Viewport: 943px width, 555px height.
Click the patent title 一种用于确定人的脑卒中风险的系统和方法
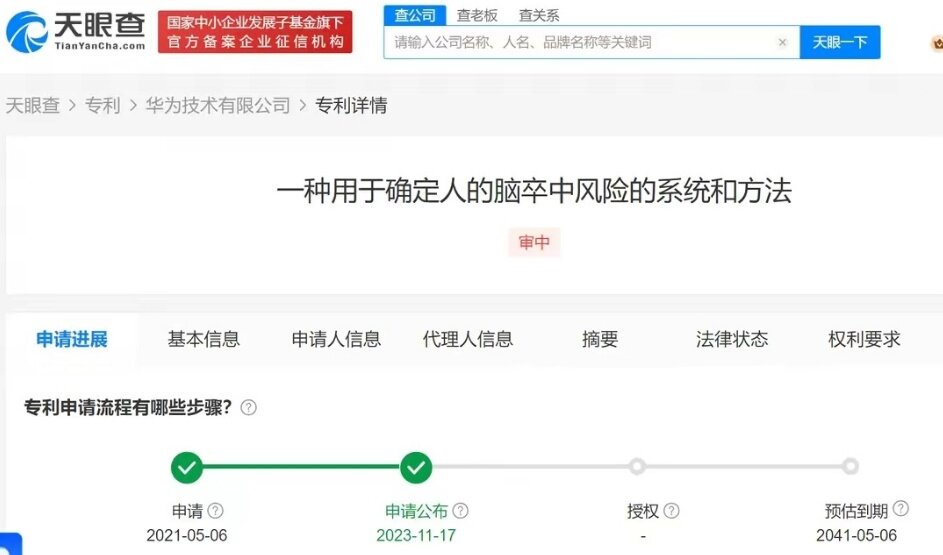[534, 191]
